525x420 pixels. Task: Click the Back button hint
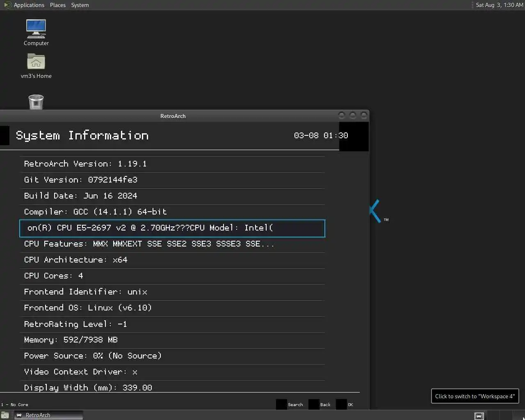pos(320,404)
